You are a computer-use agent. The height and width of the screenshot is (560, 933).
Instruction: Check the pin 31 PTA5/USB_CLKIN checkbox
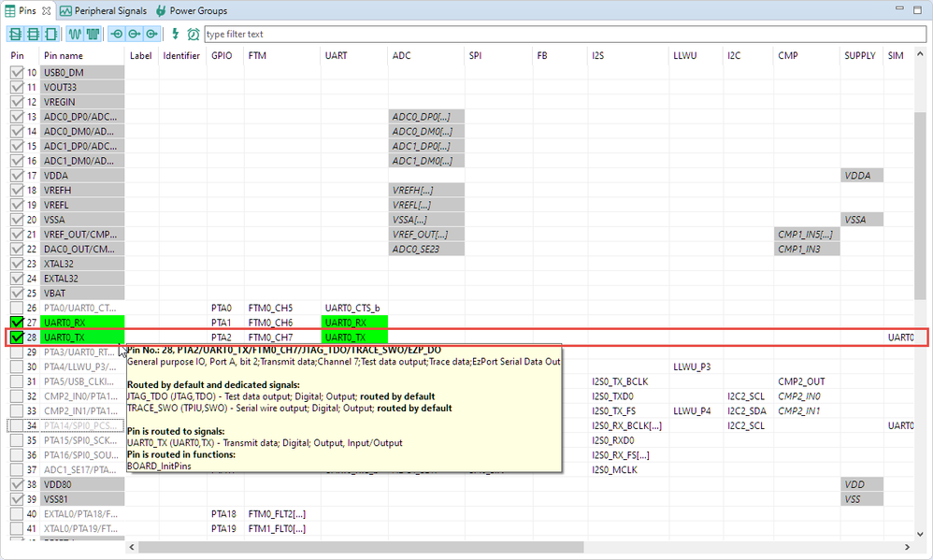[17, 381]
